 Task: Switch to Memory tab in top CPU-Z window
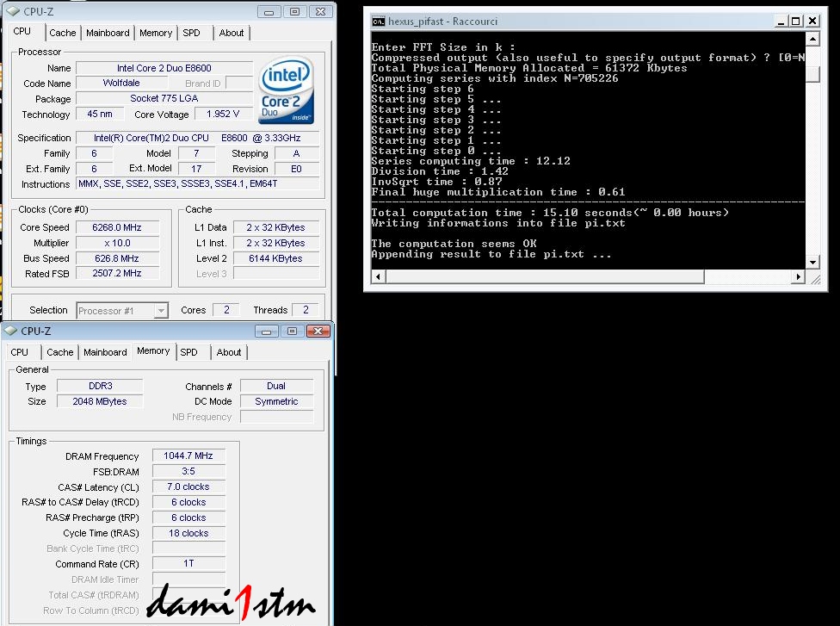pyautogui.click(x=156, y=33)
